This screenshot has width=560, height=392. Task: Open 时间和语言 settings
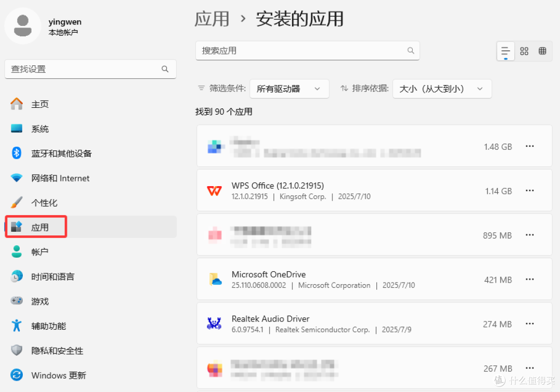pyautogui.click(x=91, y=277)
